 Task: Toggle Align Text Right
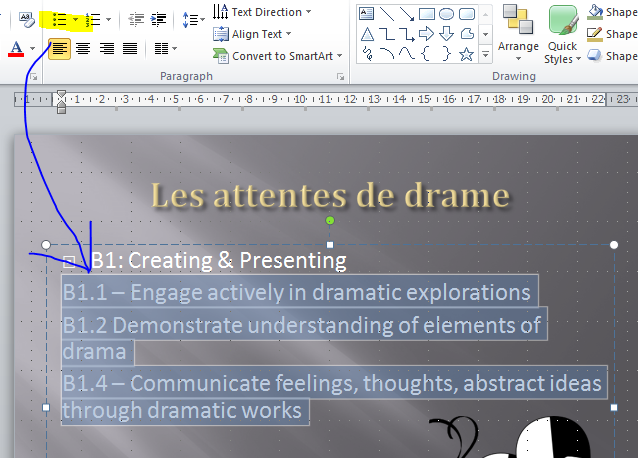(107, 49)
